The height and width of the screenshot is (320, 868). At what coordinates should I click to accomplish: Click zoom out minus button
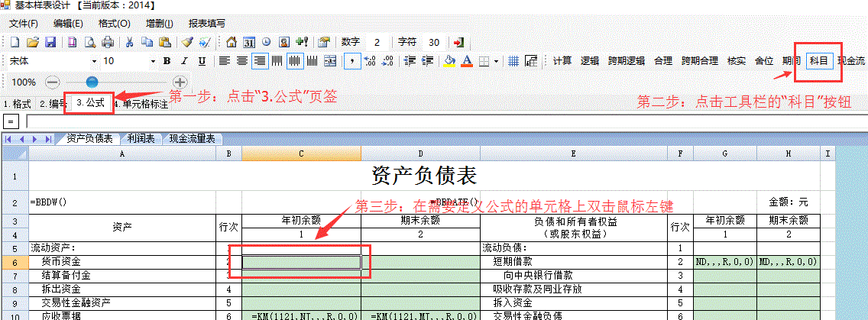click(52, 82)
